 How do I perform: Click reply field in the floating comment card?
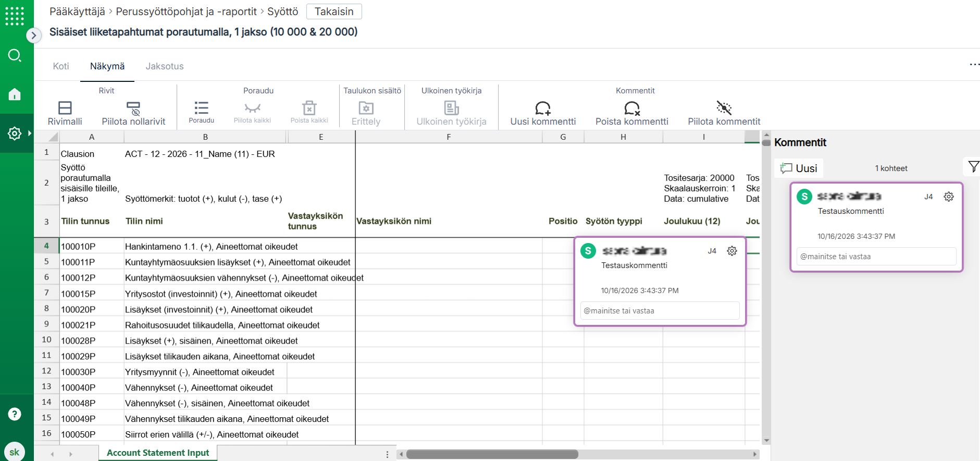click(660, 311)
